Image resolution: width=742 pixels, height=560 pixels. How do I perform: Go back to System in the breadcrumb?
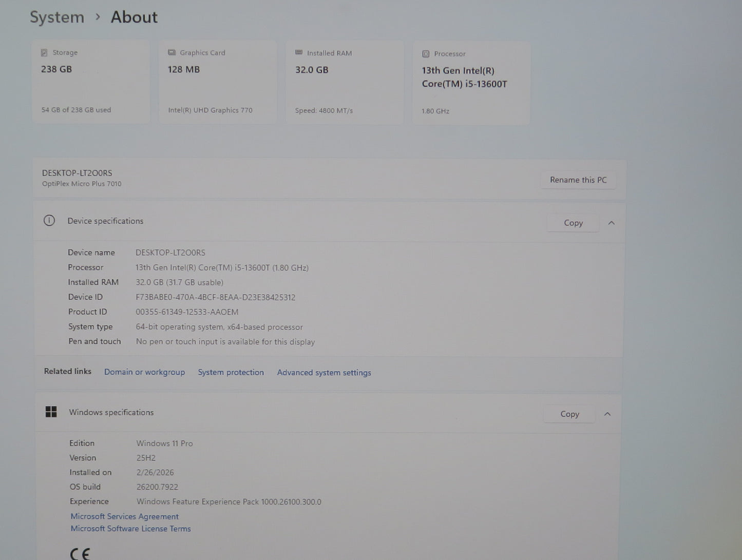coord(57,17)
